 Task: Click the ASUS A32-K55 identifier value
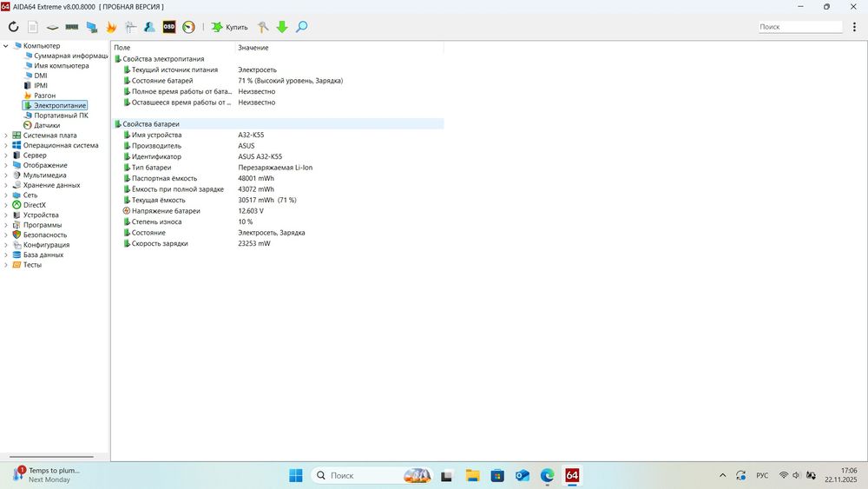tap(260, 156)
